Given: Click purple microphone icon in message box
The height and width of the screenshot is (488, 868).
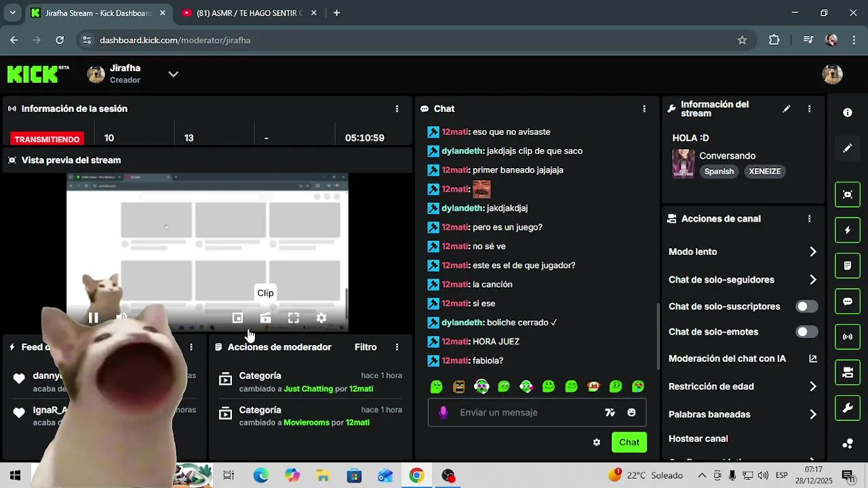Looking at the screenshot, I should point(443,412).
